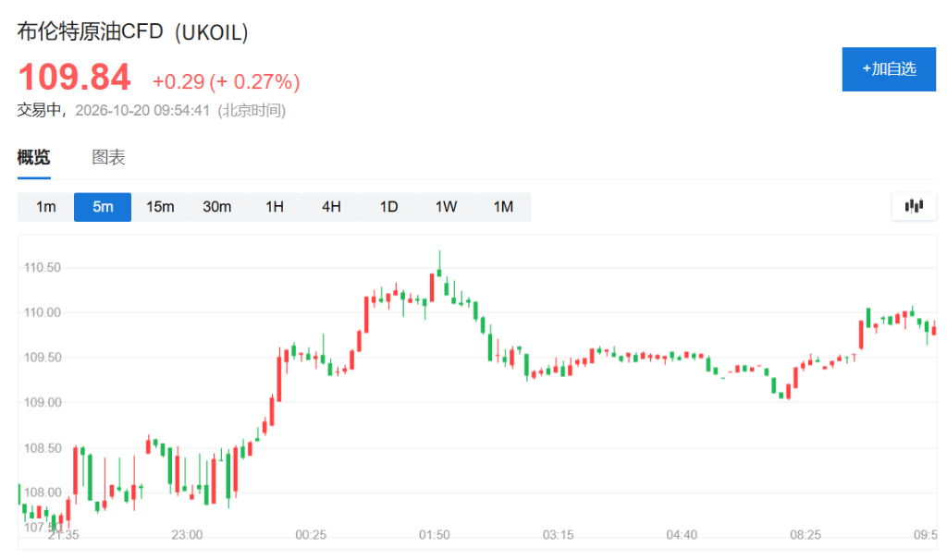Click the (北京时间) timezone label
This screenshot has width=947, height=560.
[252, 111]
